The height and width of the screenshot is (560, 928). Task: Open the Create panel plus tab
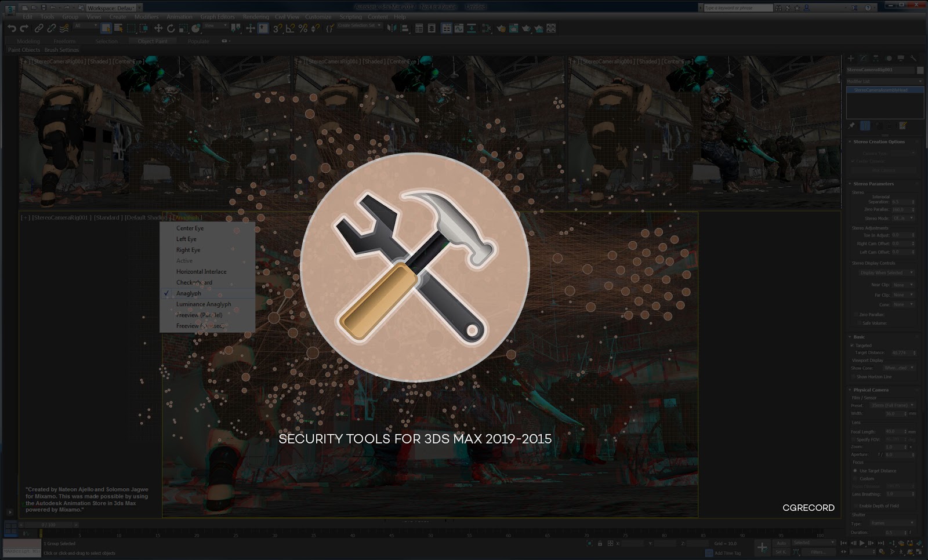click(x=851, y=58)
